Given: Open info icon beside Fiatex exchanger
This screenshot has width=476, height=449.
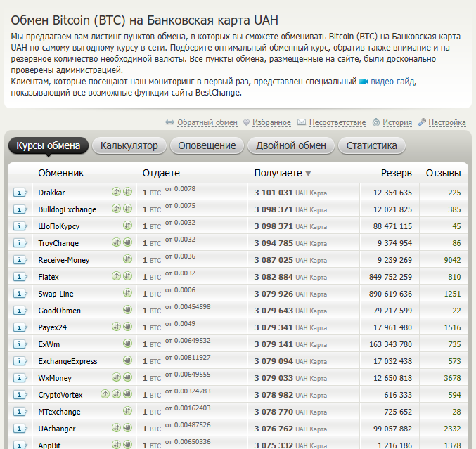Looking at the screenshot, I should click(x=20, y=277).
